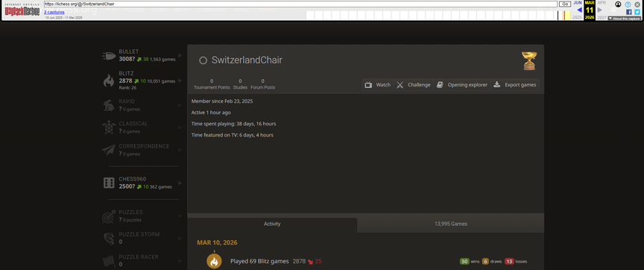Screen dimensions: 644x270
Task: Expand the Chess960 stats arrow
Action: coord(180,183)
